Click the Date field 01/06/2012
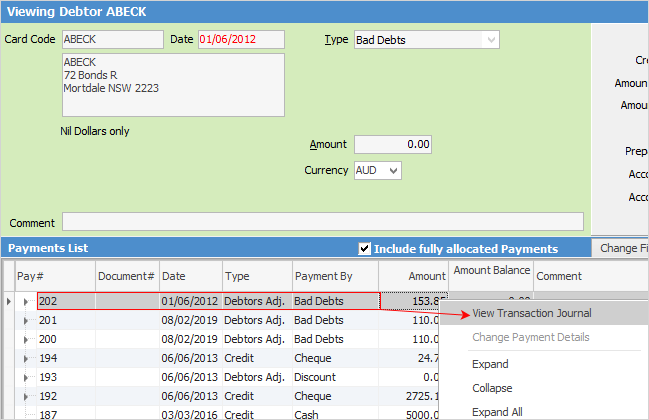The image size is (649, 420). [x=240, y=40]
